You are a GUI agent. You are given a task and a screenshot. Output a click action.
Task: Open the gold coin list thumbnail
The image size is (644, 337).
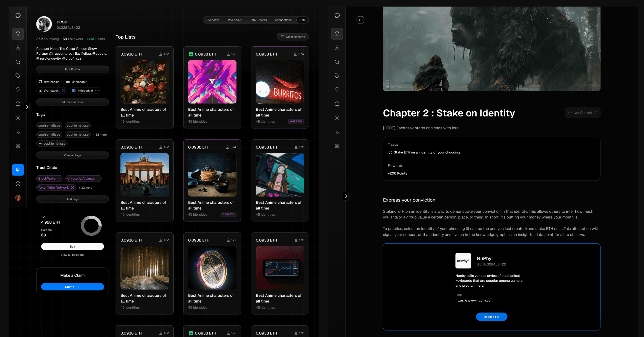click(212, 268)
